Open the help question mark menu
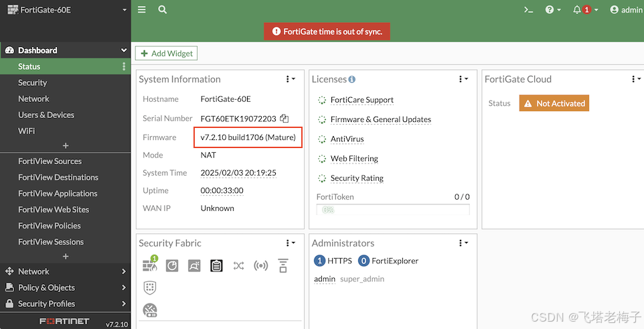Viewport: 644px width, 329px height. coord(553,9)
